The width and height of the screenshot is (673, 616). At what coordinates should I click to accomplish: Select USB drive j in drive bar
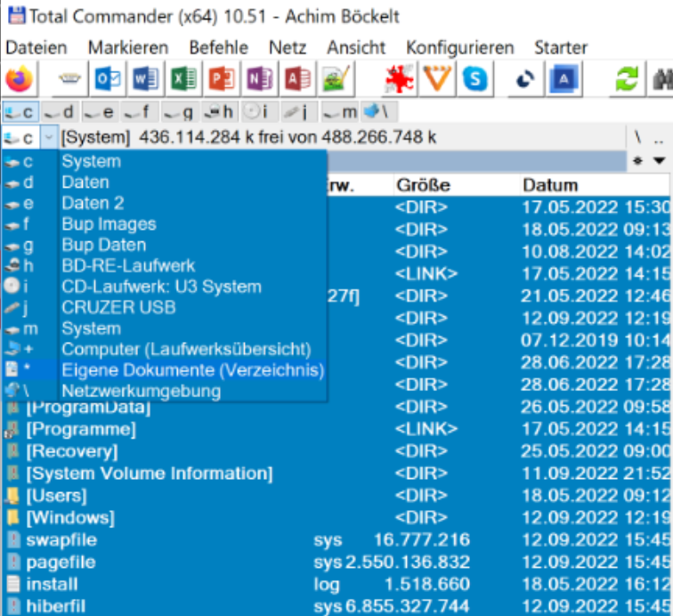(x=298, y=112)
